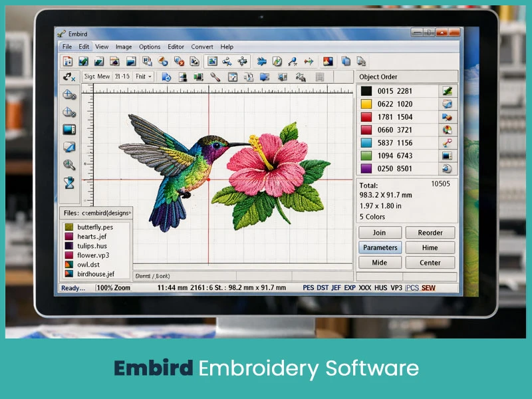The width and height of the screenshot is (532, 399).
Task: Select the blue swatch of object 5837 1156
Action: pyautogui.click(x=366, y=143)
